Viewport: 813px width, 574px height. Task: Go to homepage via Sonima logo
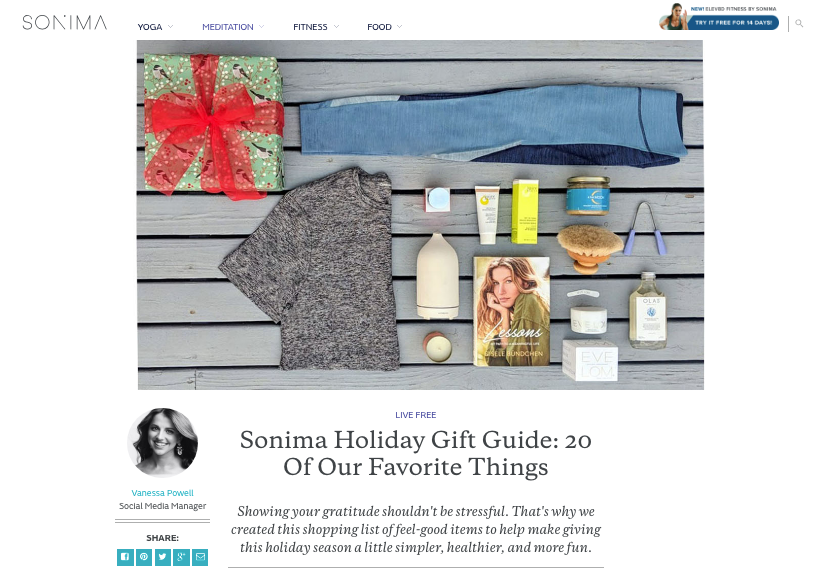coord(65,22)
